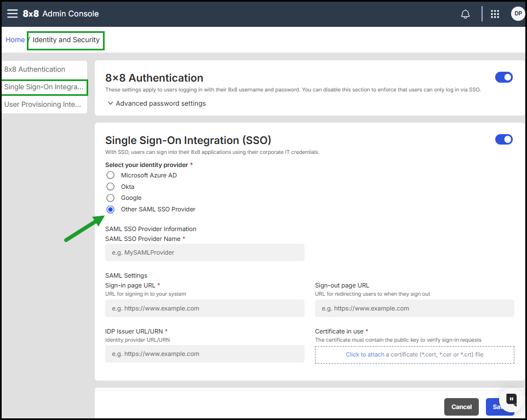Expand Advanced password settings
Viewport: 527px width, 420px height.
pyautogui.click(x=157, y=103)
